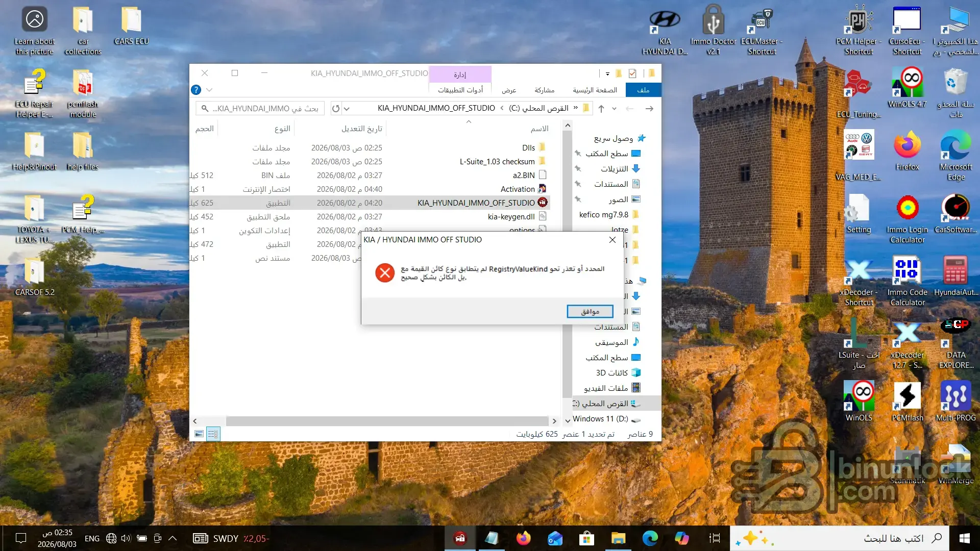
Task: Click horizontal scrollbar in file list
Action: 388,421
